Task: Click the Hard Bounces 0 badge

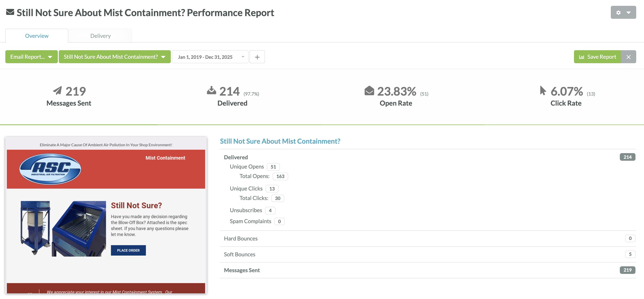Action: [630, 238]
